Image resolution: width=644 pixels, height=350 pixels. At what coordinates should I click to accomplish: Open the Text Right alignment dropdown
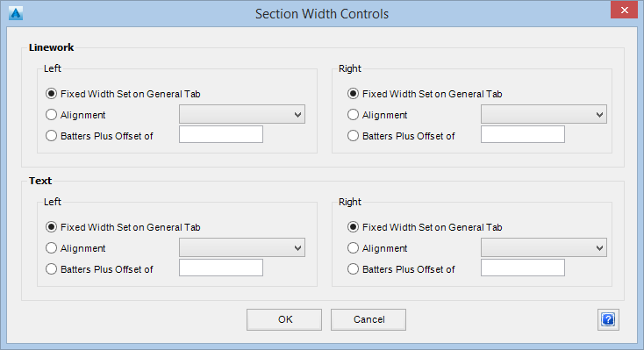pos(544,247)
